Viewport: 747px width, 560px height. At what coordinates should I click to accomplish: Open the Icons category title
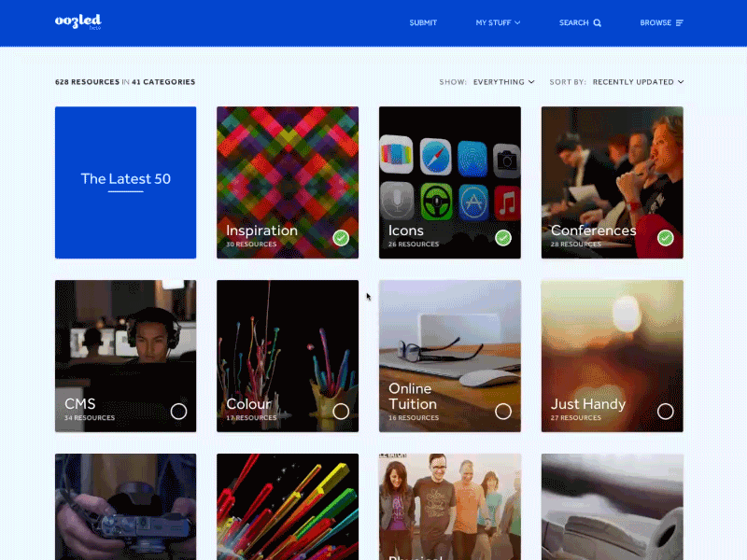click(x=406, y=231)
